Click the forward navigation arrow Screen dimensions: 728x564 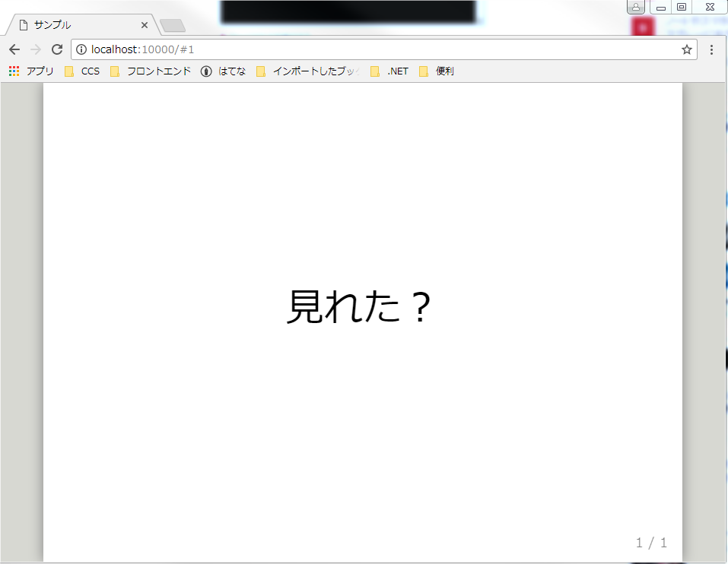coord(35,49)
